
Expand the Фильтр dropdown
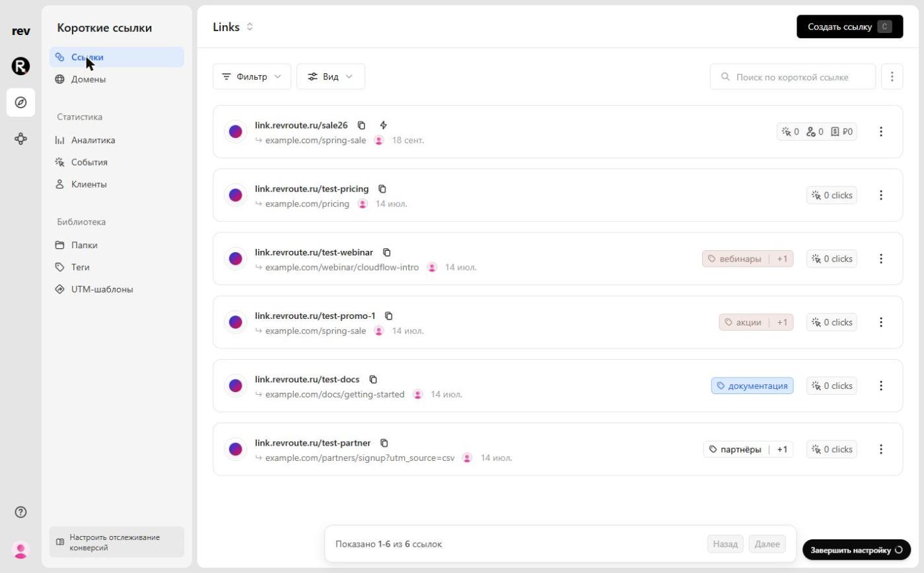(x=252, y=77)
